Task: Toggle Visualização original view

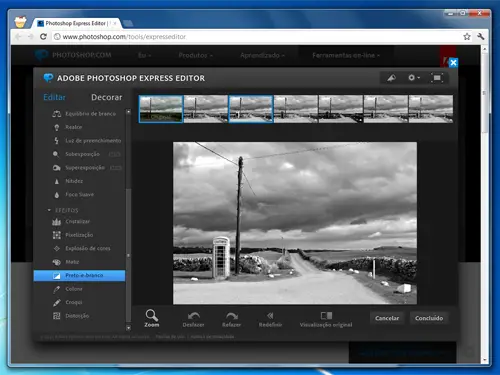Action: (x=326, y=319)
